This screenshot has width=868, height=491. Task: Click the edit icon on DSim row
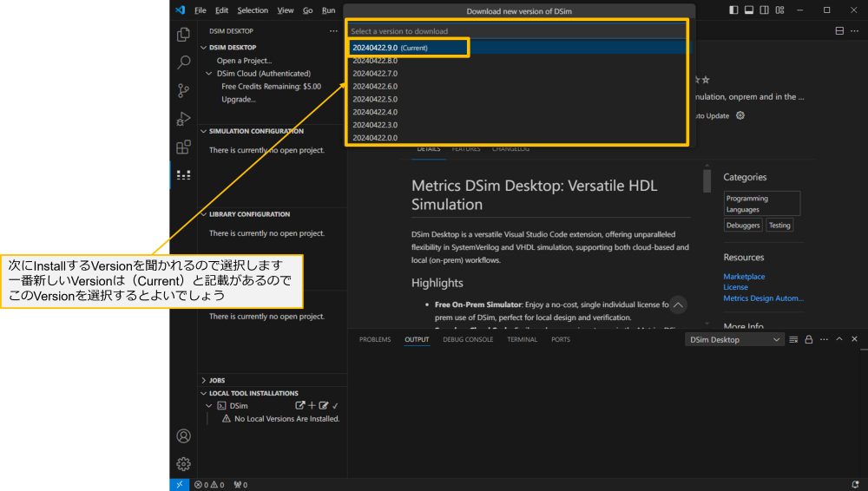pos(324,406)
